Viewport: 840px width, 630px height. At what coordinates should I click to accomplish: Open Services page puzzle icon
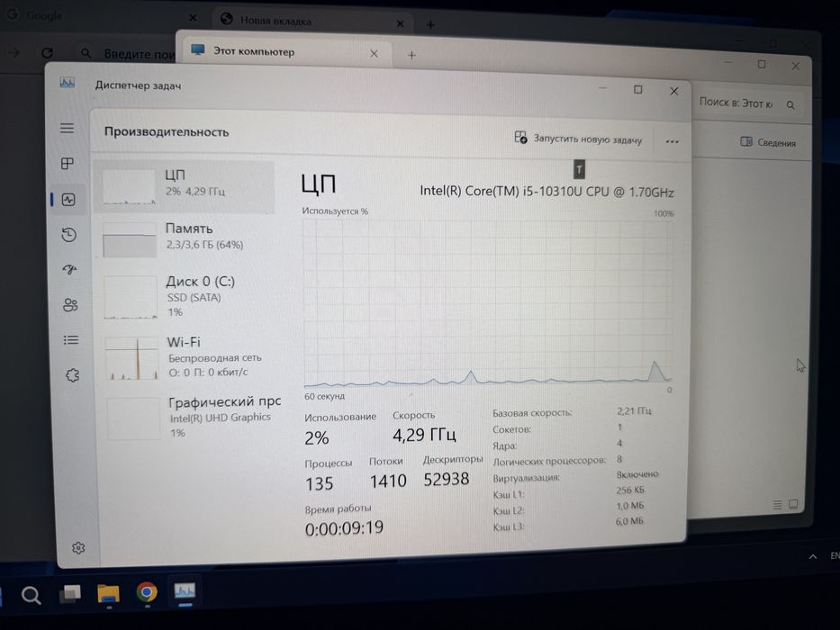72,375
